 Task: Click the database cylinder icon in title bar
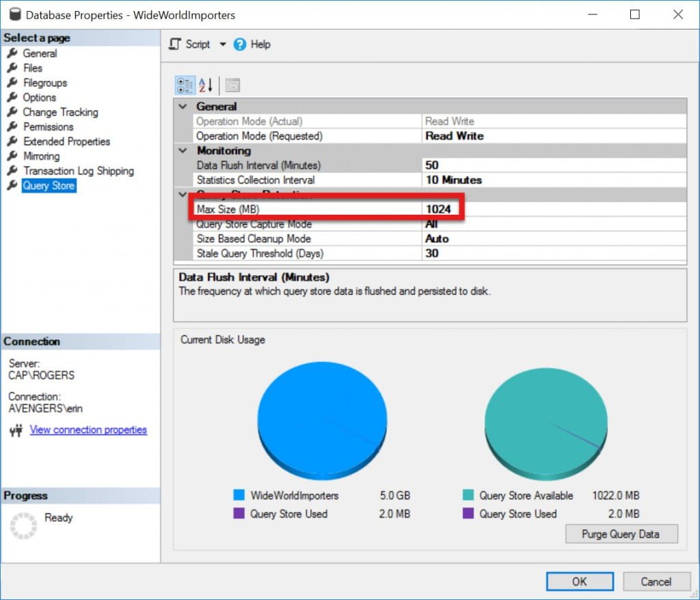(15, 14)
